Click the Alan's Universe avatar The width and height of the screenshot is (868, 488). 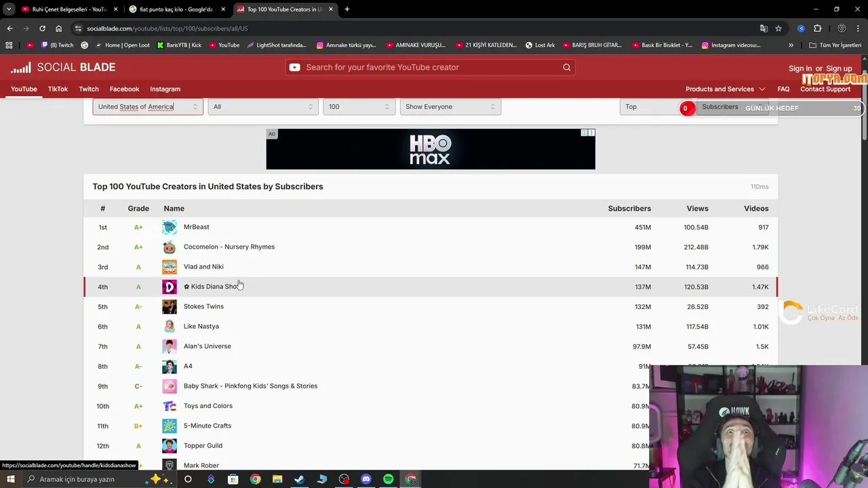pos(170,346)
